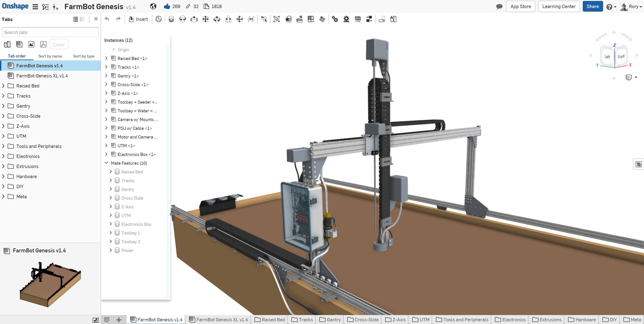Switch to Sort by name
Image resolution: width=644 pixels, height=324 pixels.
(x=50, y=56)
